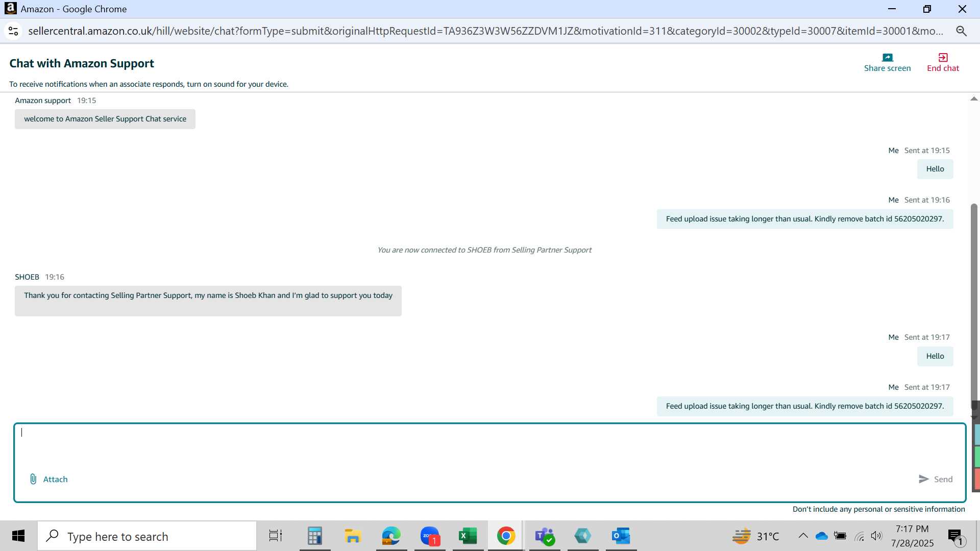Click the Attach text link
Image resolution: width=980 pixels, height=551 pixels.
55,480
